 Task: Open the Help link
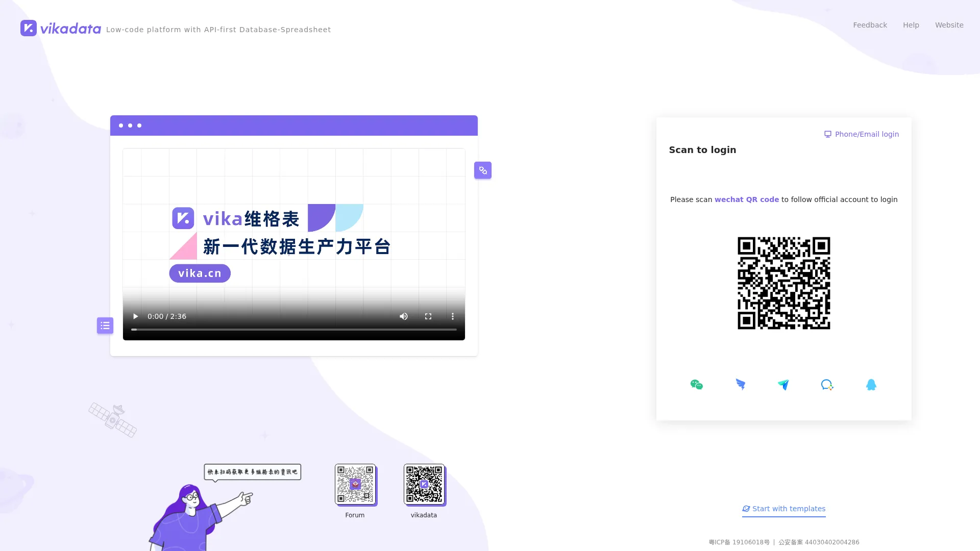coord(911,25)
